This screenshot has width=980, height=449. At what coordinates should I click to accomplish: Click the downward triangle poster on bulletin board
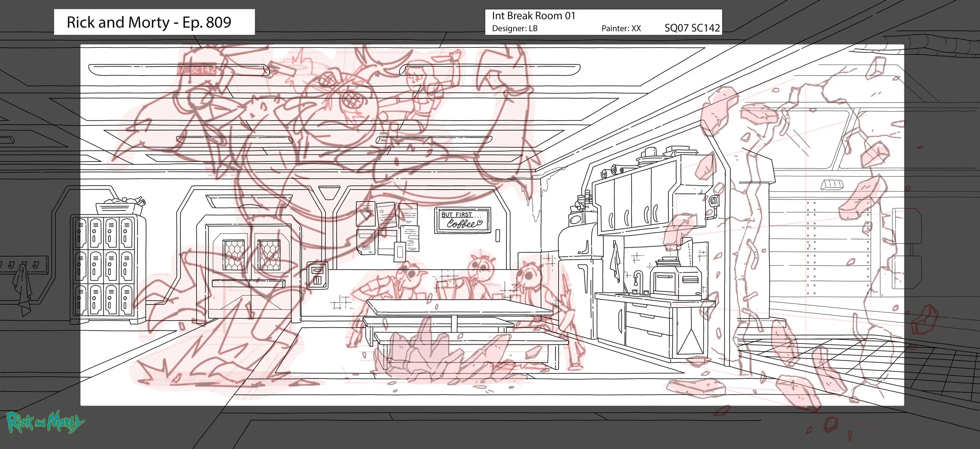366,214
